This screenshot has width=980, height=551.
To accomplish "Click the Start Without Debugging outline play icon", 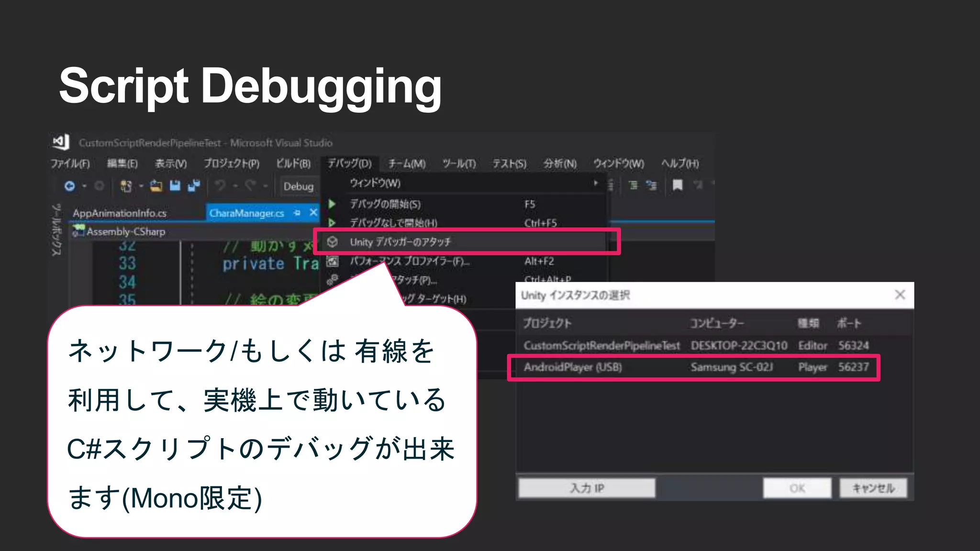I will point(332,223).
